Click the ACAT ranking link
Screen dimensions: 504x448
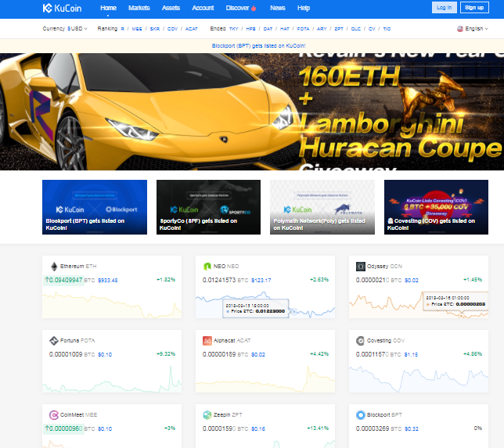(x=191, y=29)
